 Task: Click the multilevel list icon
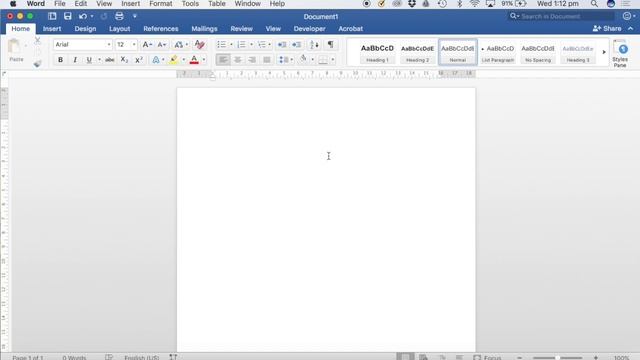261,44
